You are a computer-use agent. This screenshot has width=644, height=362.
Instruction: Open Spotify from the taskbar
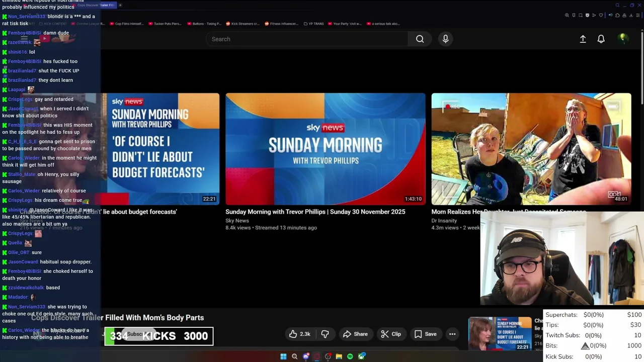coord(350,356)
